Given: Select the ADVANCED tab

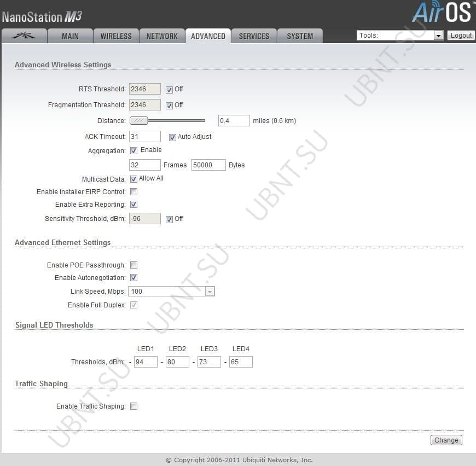Looking at the screenshot, I should tap(208, 36).
